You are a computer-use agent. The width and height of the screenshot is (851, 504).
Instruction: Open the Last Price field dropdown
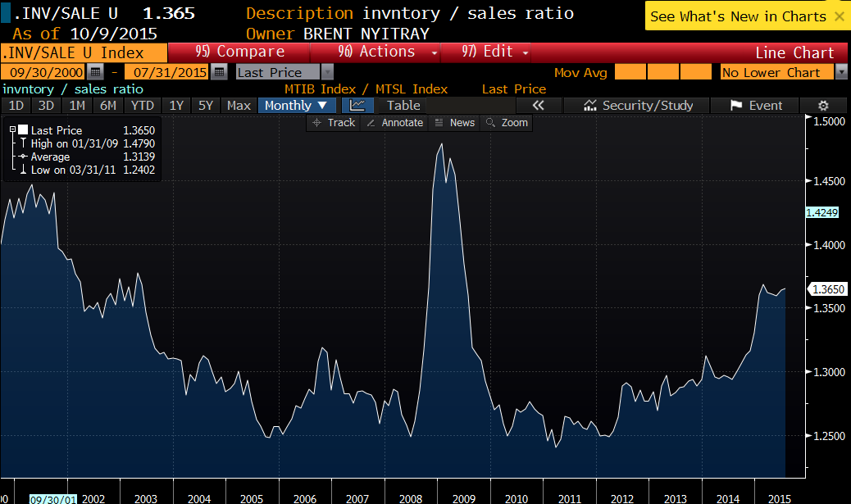tap(328, 72)
